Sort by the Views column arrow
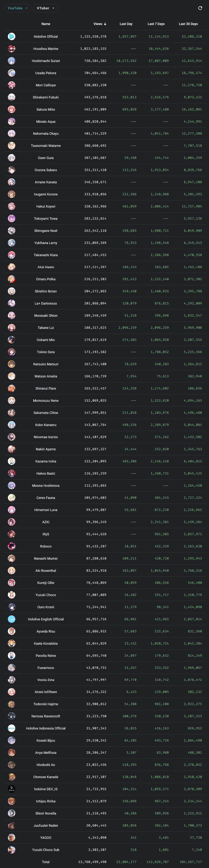209x868 pixels. (105, 24)
